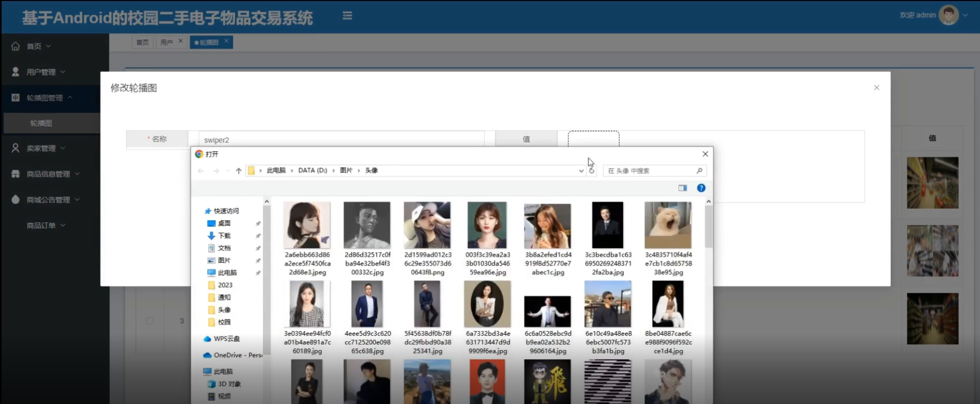Select 3D 对象 in the navigation tree

pyautogui.click(x=229, y=384)
